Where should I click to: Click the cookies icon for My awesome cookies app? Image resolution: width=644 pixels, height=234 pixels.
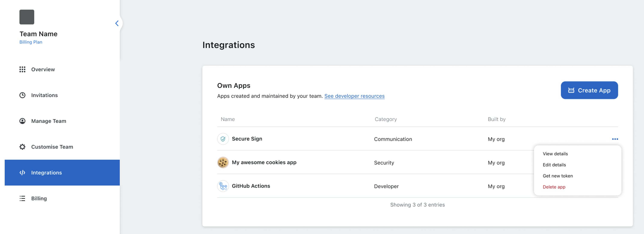click(x=223, y=162)
